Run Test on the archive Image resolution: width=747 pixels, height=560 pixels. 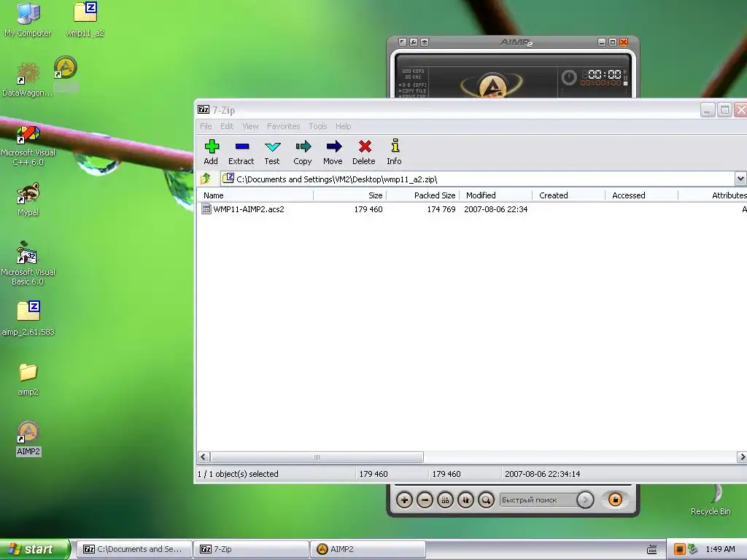click(x=272, y=152)
